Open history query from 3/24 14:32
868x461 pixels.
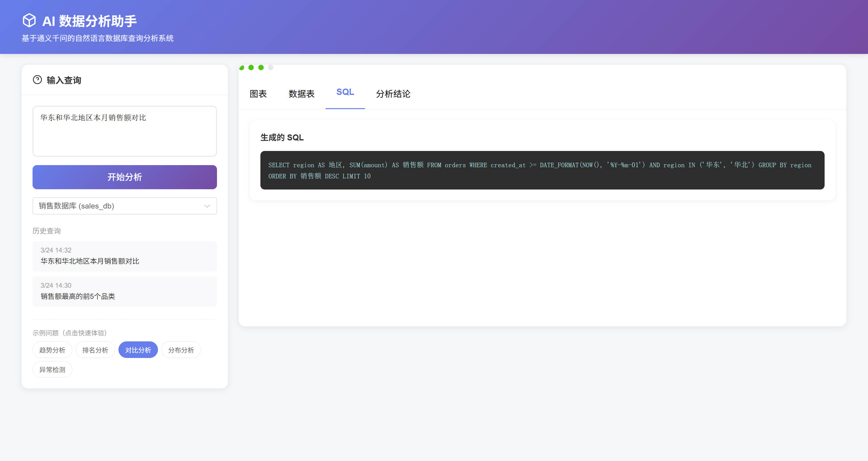pos(124,256)
